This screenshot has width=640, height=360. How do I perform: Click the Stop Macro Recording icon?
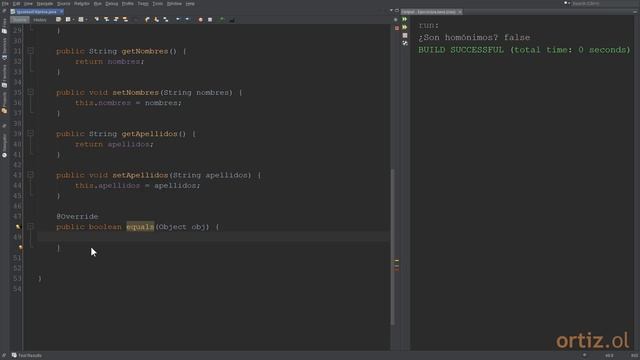(x=210, y=19)
